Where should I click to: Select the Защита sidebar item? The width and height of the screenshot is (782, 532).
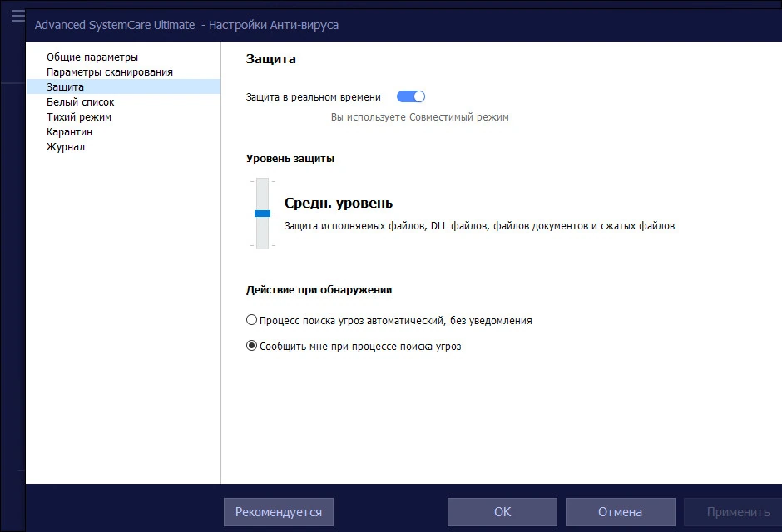123,86
